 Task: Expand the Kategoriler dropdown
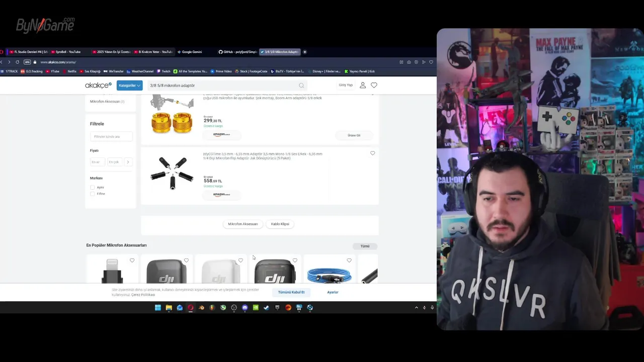coord(129,85)
